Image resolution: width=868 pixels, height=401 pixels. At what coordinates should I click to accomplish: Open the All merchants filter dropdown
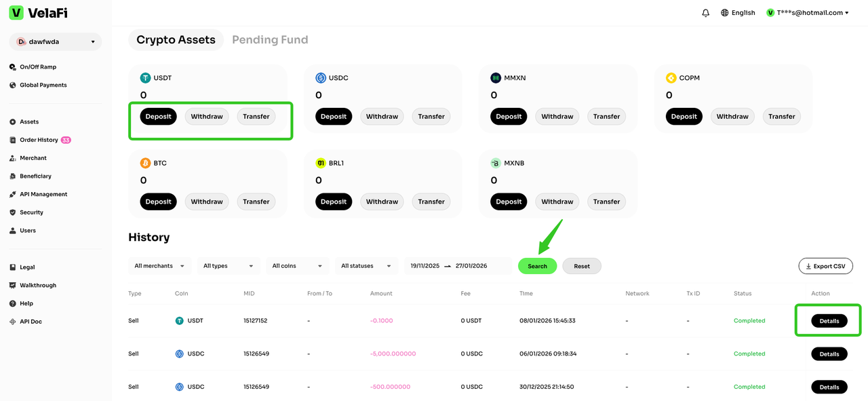point(159,266)
